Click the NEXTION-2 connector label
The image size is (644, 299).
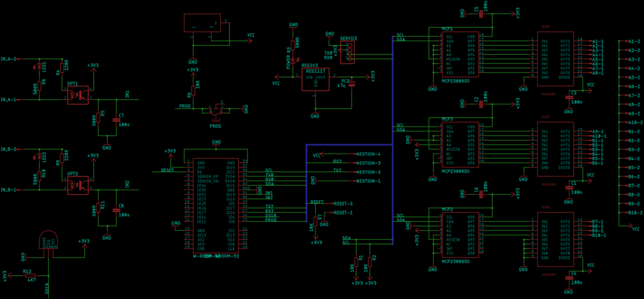tap(368, 172)
